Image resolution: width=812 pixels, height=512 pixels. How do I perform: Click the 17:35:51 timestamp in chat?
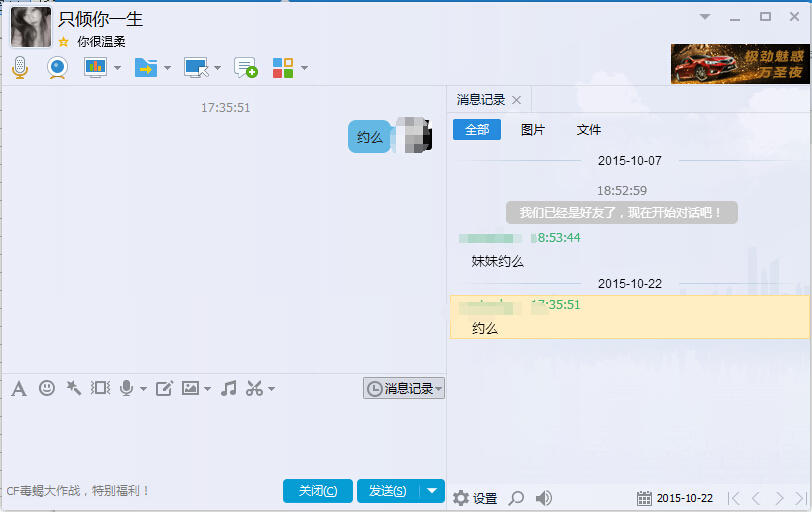pyautogui.click(x=225, y=108)
